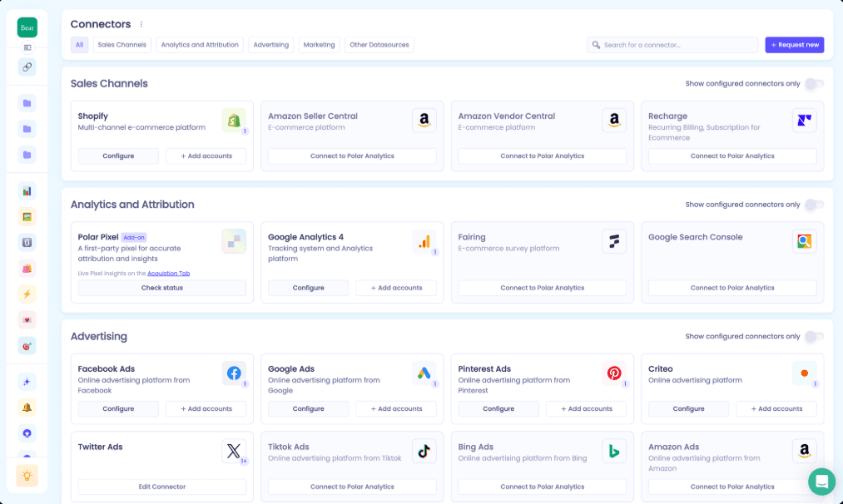
Task: Select the Advertising filter tab
Action: (x=271, y=45)
